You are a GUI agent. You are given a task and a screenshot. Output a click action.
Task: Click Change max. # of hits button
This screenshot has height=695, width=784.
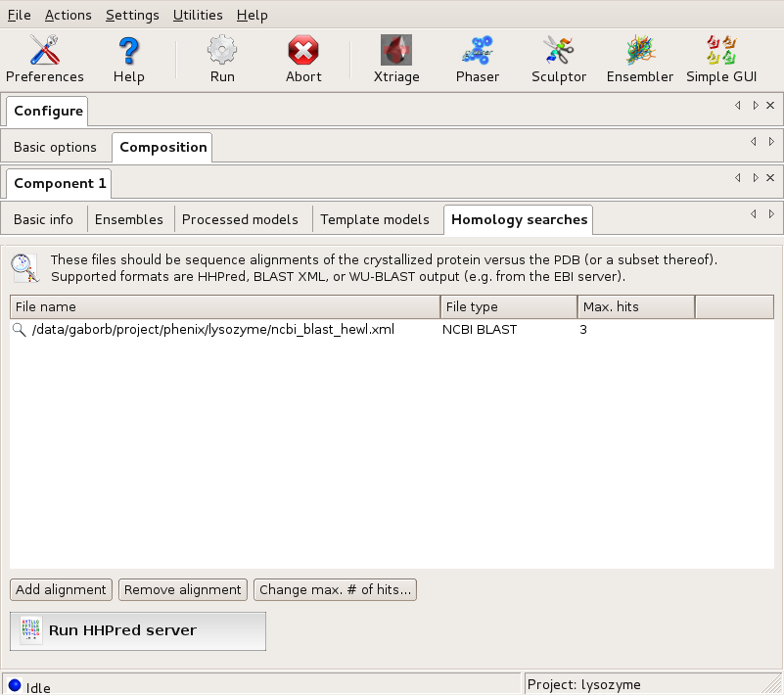[x=336, y=589]
